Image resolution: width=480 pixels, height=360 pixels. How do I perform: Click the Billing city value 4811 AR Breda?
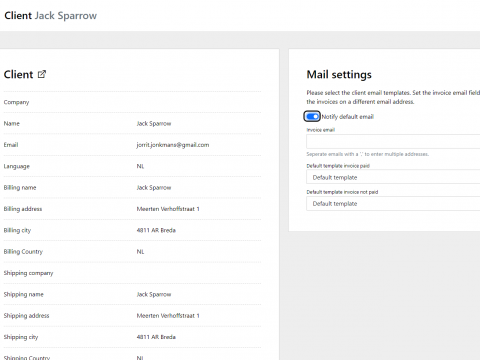156,230
